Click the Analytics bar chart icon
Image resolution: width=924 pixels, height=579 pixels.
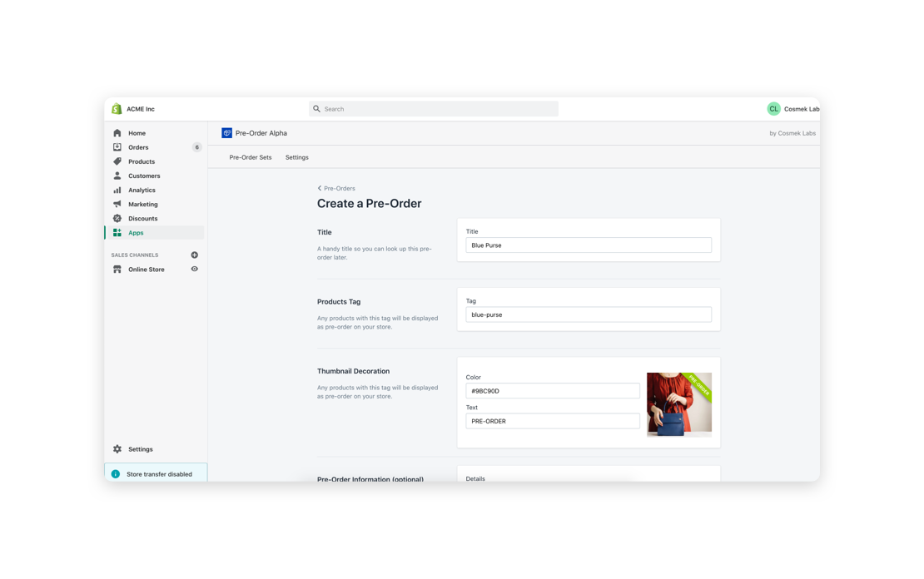(117, 190)
